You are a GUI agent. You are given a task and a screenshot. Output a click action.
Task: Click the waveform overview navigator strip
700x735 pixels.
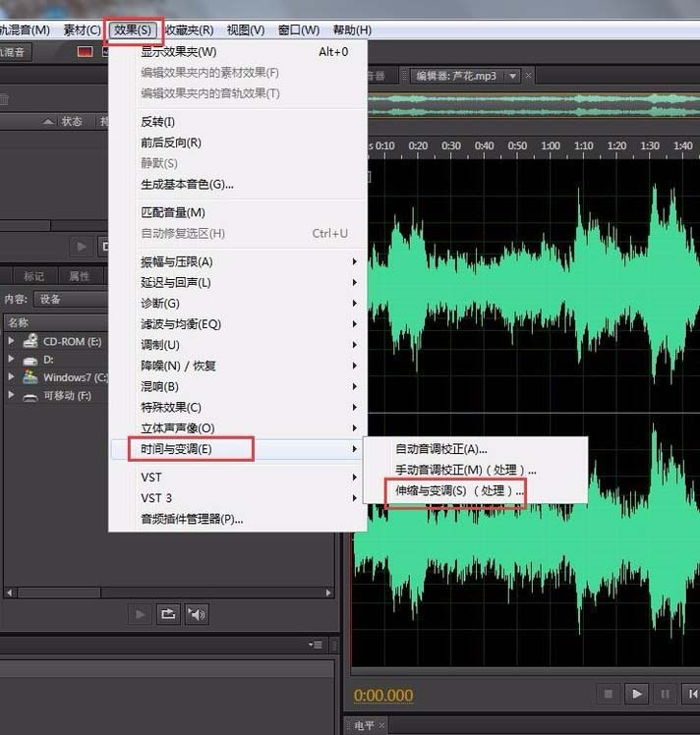pos(534,105)
